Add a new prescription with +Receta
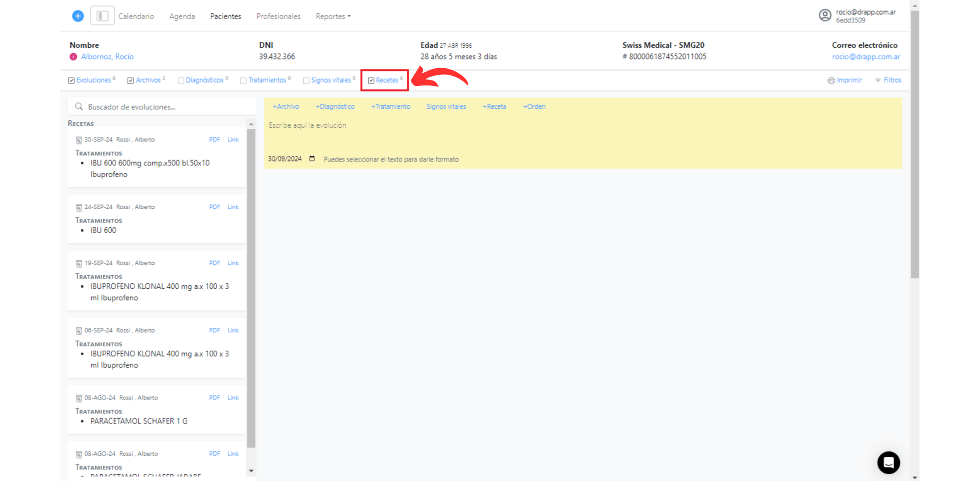The height and width of the screenshot is (481, 980). tap(494, 107)
